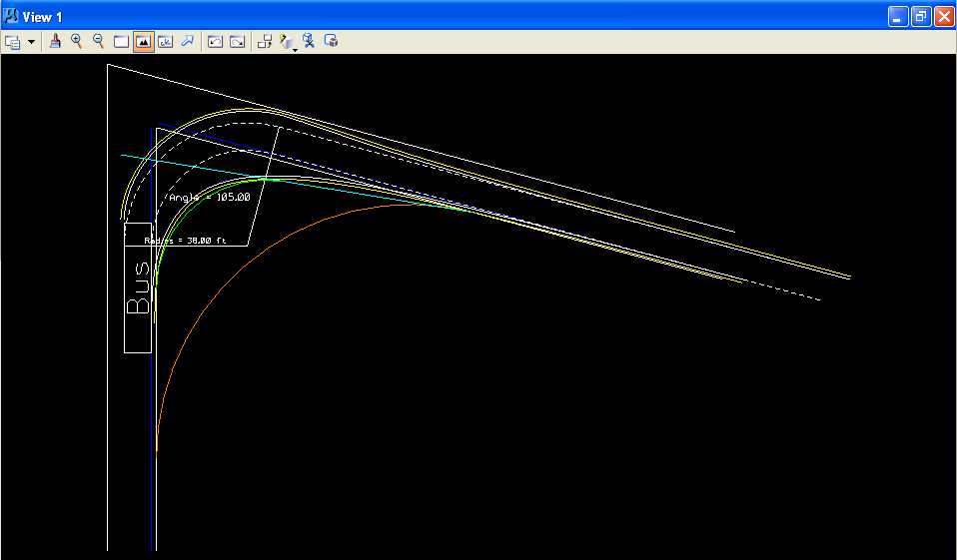This screenshot has height=560, width=957.
Task: Go to View Previous
Action: click(215, 42)
